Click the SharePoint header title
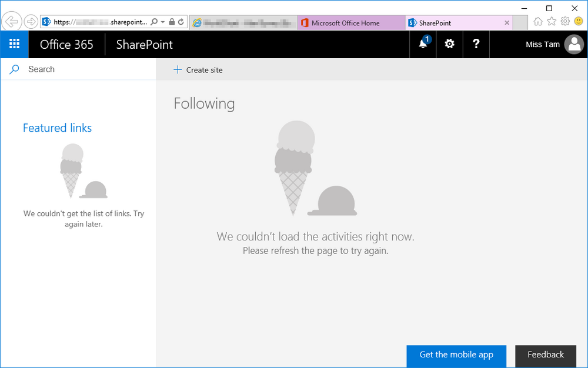This screenshot has width=588, height=368. 145,45
